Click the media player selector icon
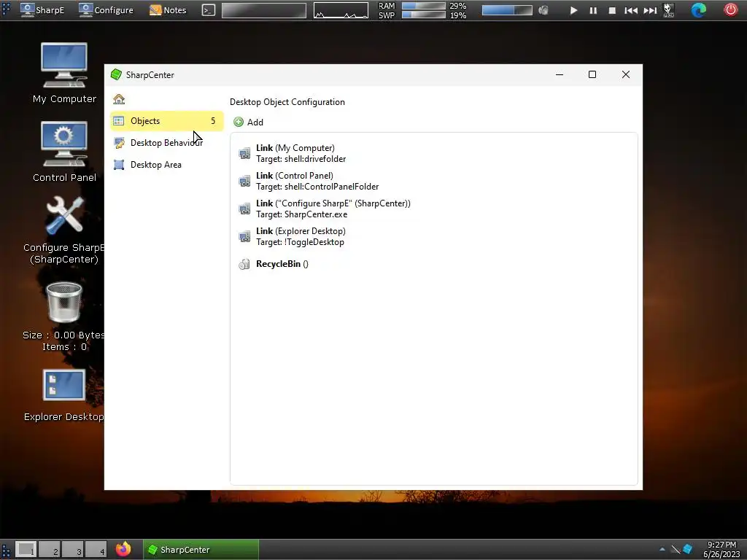 (668, 10)
